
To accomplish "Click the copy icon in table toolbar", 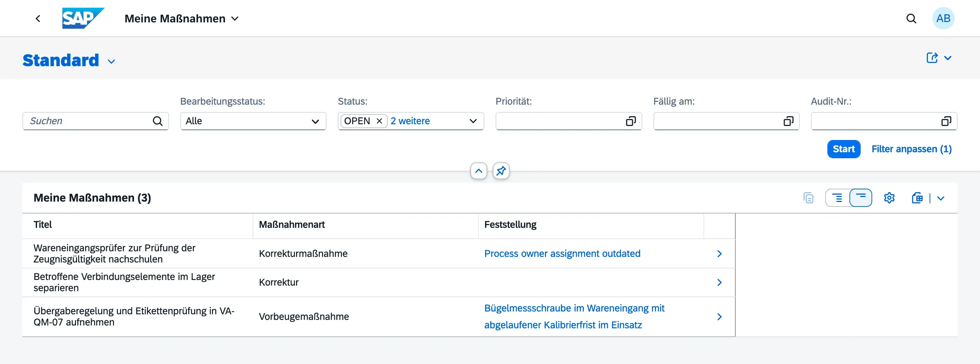I will (x=808, y=198).
